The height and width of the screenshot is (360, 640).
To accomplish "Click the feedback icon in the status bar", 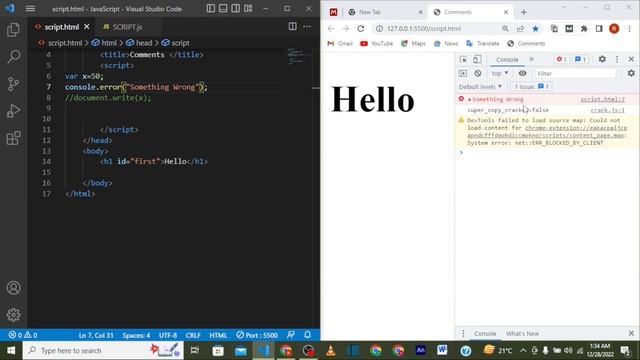I will [x=291, y=335].
